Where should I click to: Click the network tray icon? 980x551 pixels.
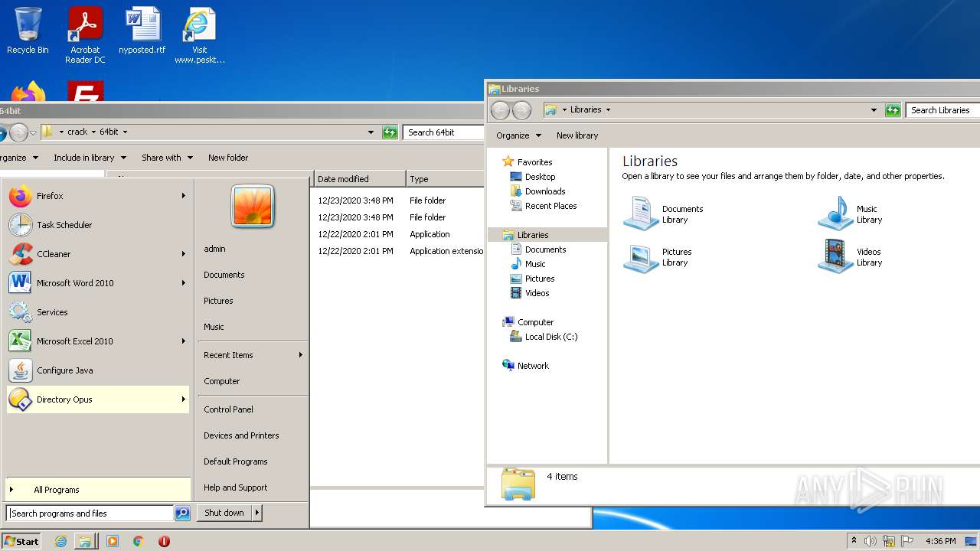pyautogui.click(x=889, y=541)
